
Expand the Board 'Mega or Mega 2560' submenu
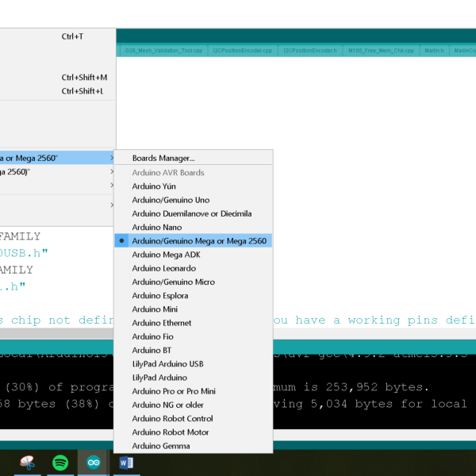tap(57, 158)
